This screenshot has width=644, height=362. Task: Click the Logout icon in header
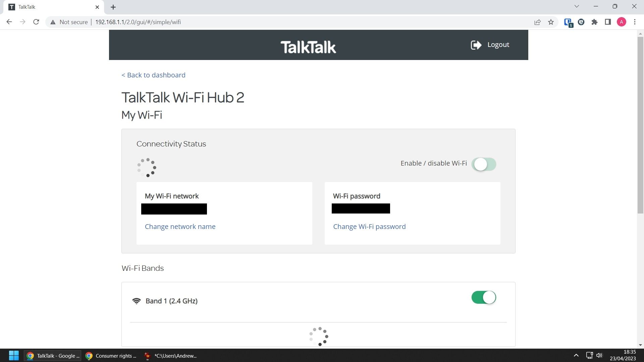click(476, 45)
